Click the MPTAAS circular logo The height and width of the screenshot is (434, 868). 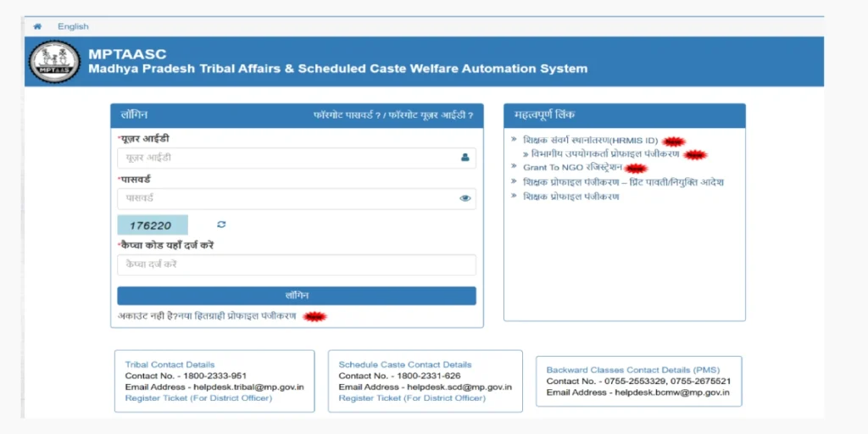[x=55, y=62]
